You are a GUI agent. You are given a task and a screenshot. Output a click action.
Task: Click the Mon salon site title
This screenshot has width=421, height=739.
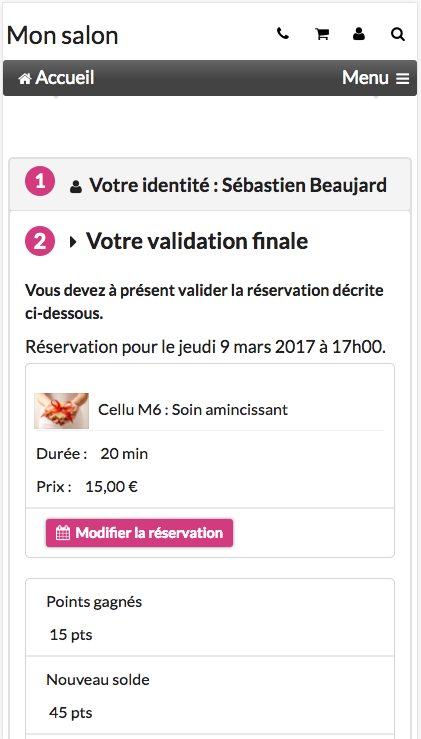click(62, 35)
